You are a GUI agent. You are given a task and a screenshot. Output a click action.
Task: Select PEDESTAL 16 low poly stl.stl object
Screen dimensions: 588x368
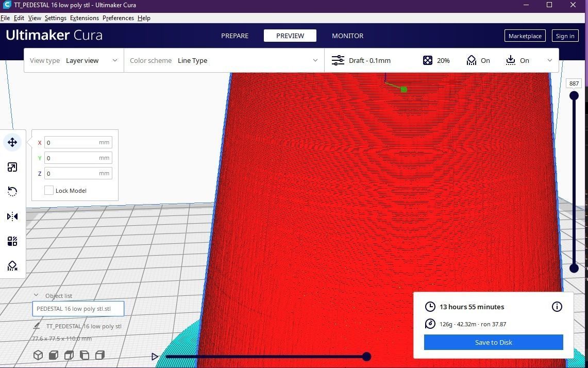click(x=78, y=309)
